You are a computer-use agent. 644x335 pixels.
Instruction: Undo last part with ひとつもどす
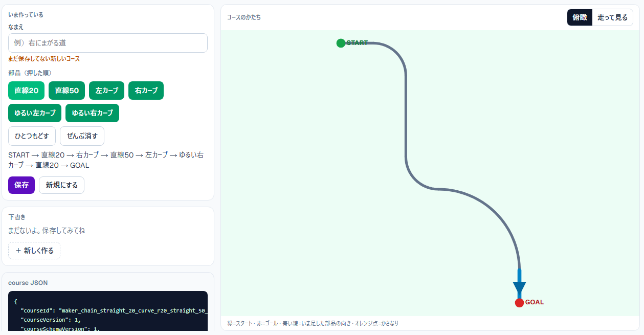pyautogui.click(x=32, y=136)
